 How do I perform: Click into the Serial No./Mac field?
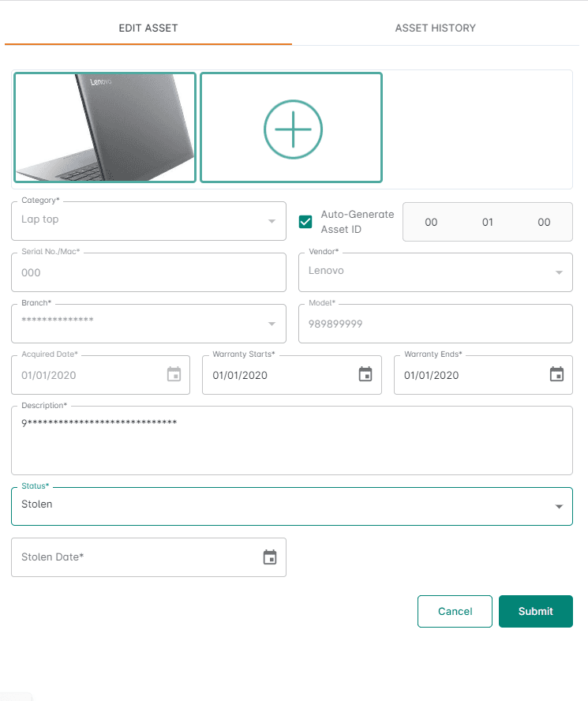pyautogui.click(x=148, y=272)
